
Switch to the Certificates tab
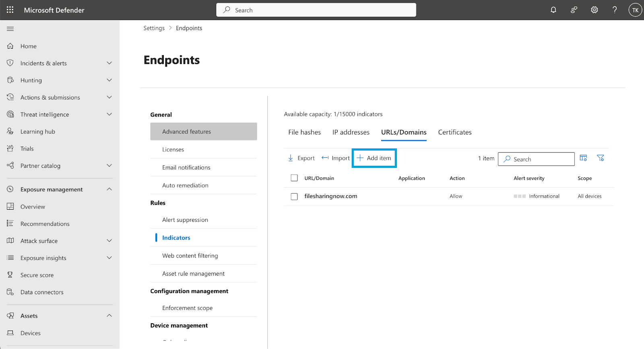pyautogui.click(x=455, y=132)
